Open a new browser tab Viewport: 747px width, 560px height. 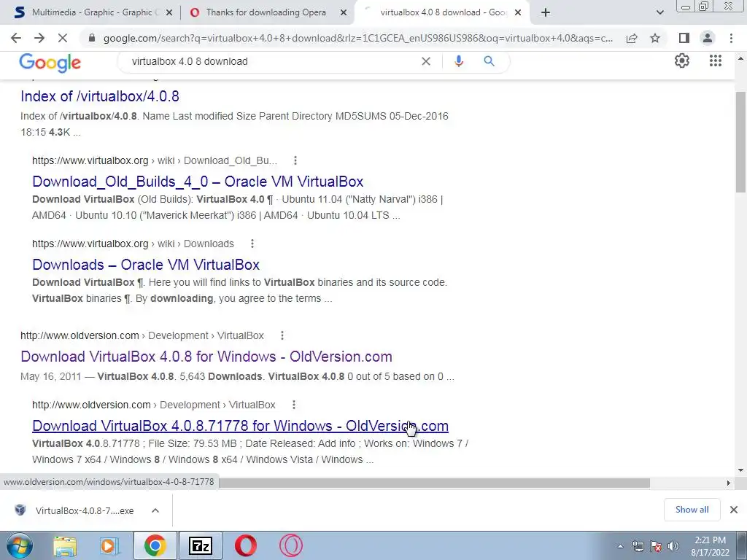(x=546, y=13)
